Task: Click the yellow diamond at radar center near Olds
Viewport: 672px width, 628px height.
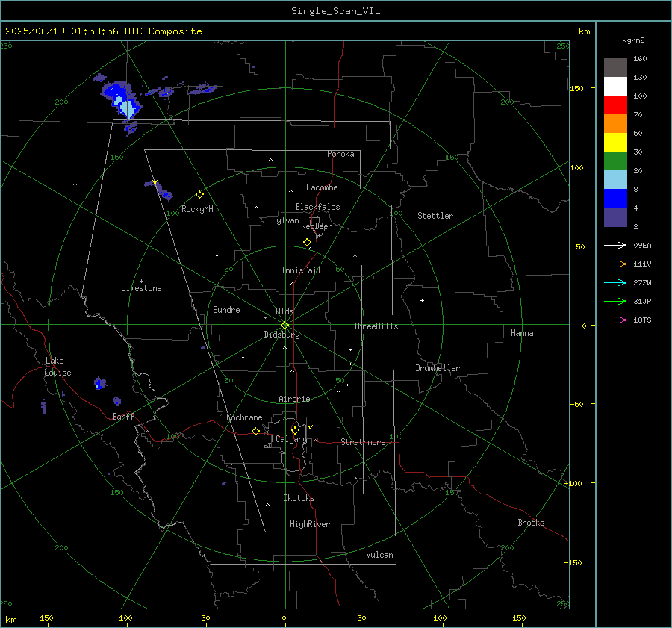Action: 284,325
